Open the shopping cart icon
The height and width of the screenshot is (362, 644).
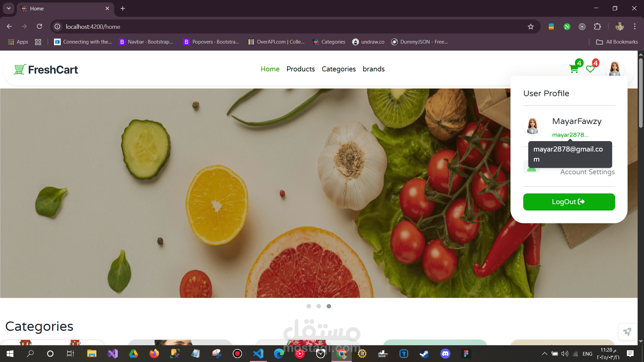point(574,69)
